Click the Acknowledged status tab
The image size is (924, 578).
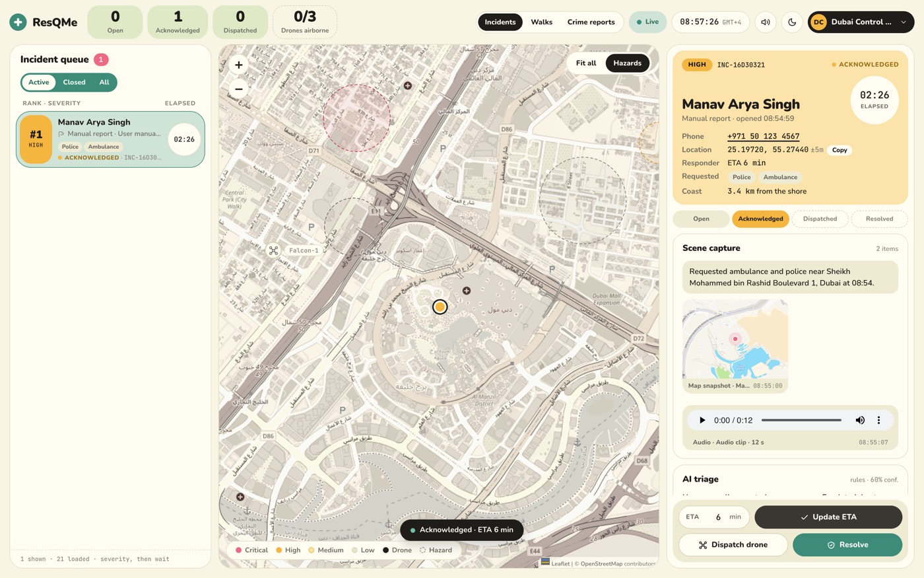(x=760, y=219)
